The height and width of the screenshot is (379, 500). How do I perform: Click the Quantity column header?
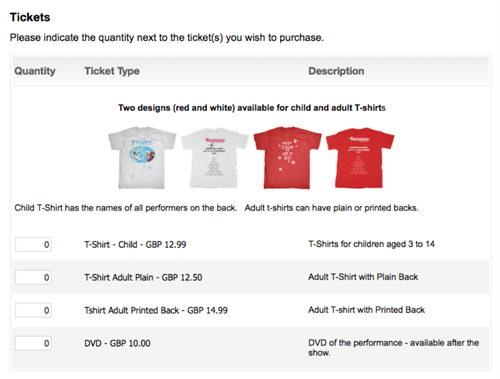[x=35, y=71]
